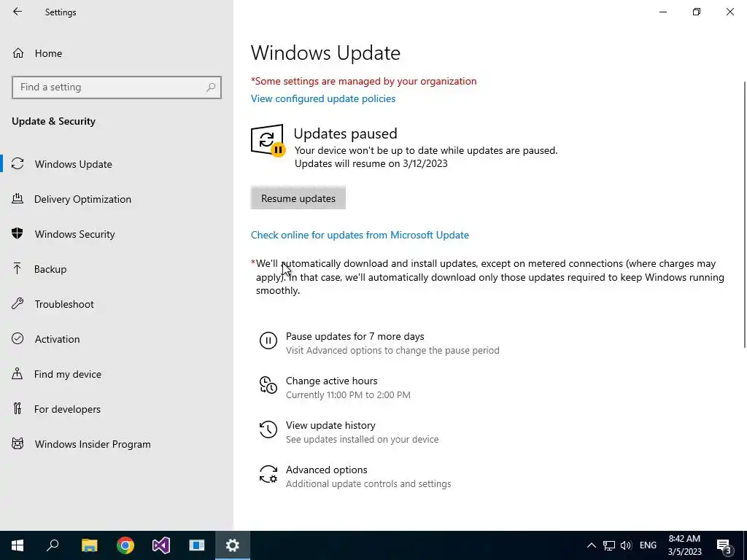Screen dimensions: 747x560
Task: Open Troubleshoot settings
Action: tap(64, 304)
